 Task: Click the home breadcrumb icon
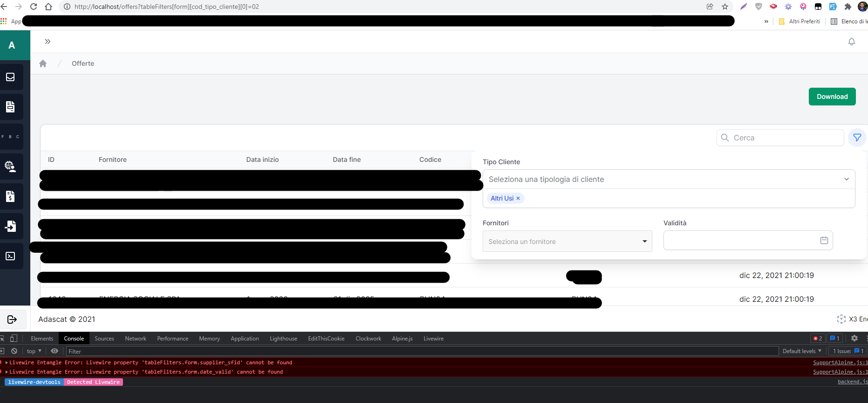click(43, 63)
